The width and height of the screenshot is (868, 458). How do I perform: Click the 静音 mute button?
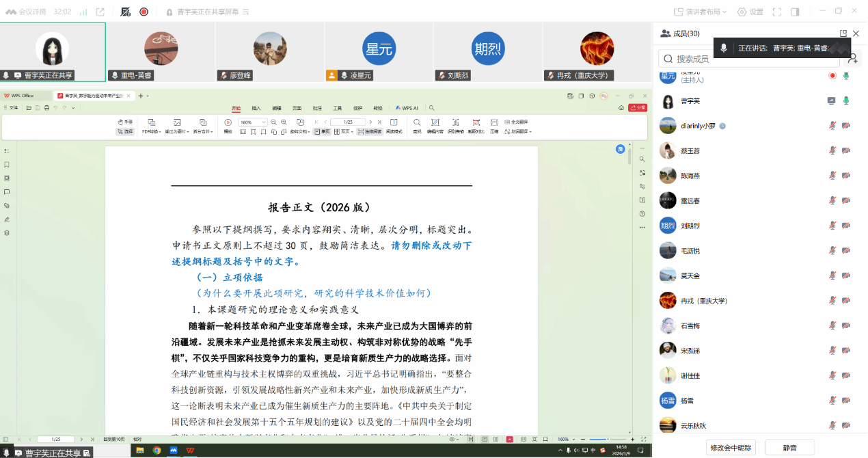click(x=789, y=448)
